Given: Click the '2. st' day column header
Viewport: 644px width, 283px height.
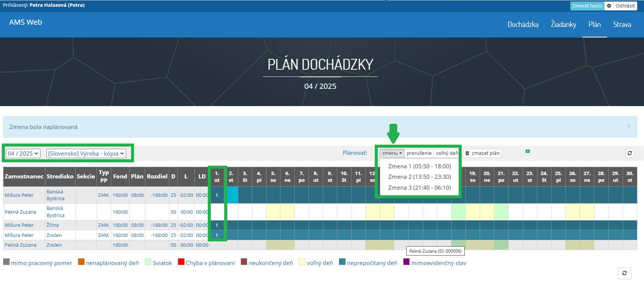Looking at the screenshot, I should [231, 177].
